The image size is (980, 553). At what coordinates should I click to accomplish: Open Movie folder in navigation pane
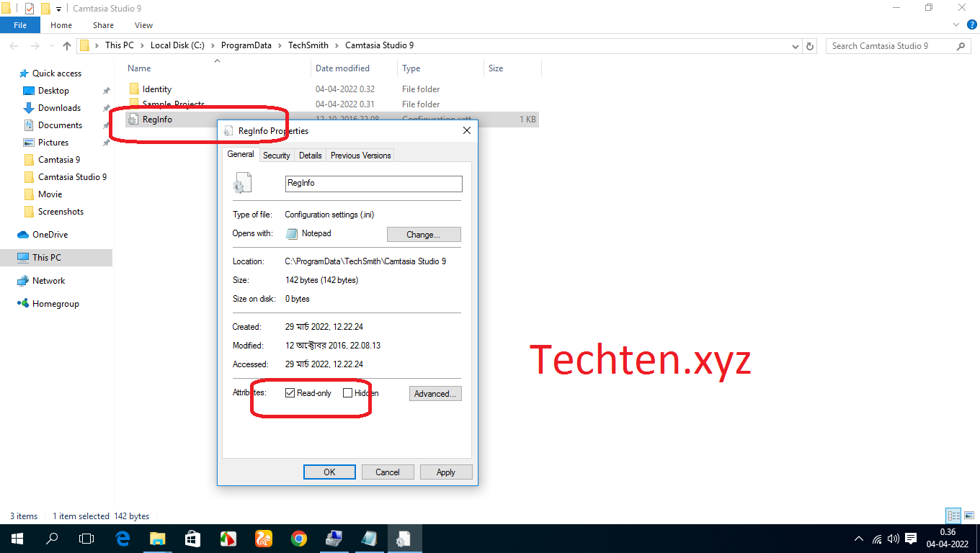(x=50, y=194)
